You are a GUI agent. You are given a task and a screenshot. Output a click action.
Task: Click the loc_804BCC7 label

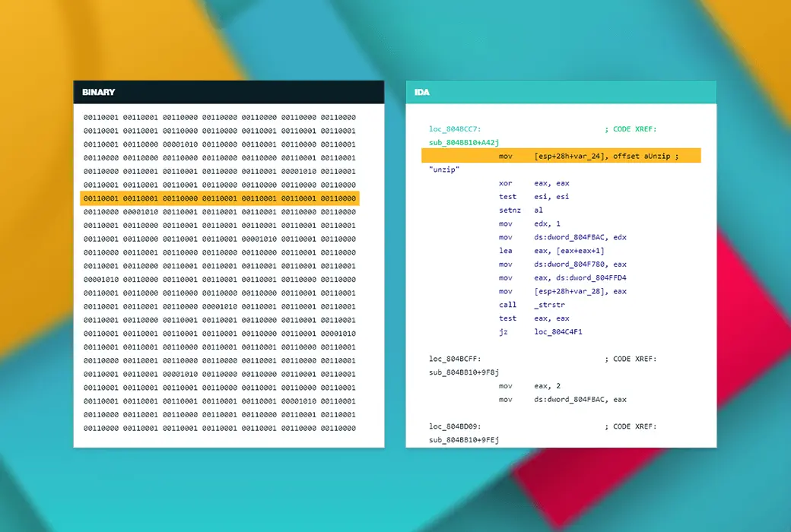click(455, 129)
